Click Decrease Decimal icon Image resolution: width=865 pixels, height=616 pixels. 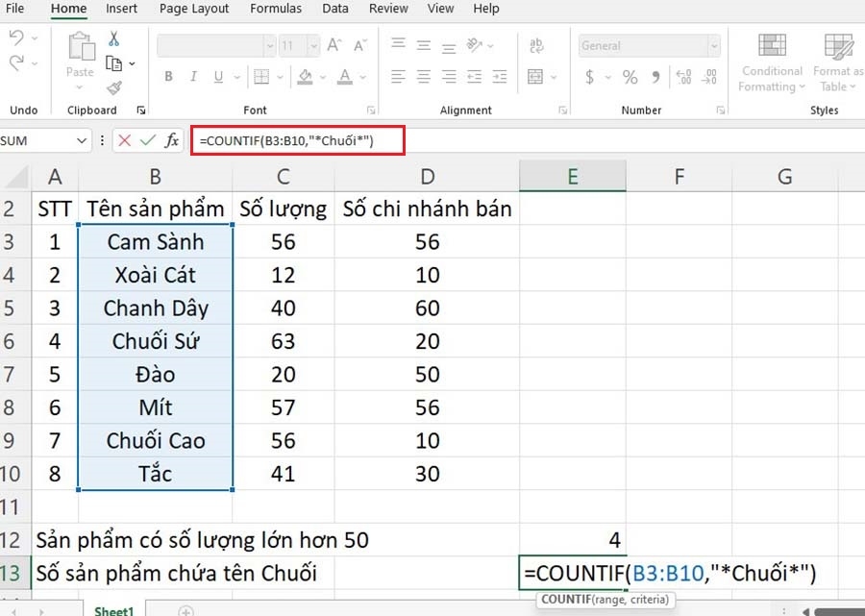click(709, 77)
